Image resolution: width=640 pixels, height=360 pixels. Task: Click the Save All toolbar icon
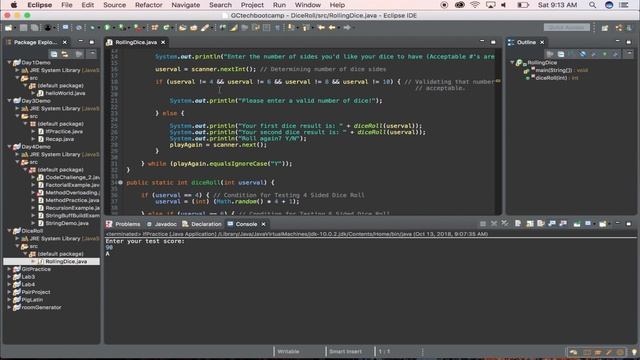coord(35,28)
